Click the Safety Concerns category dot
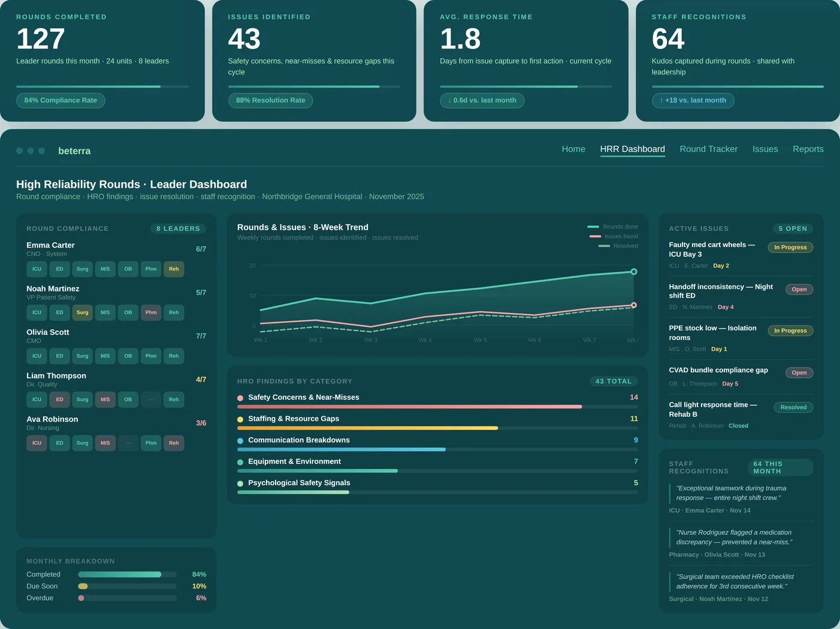 tap(240, 397)
